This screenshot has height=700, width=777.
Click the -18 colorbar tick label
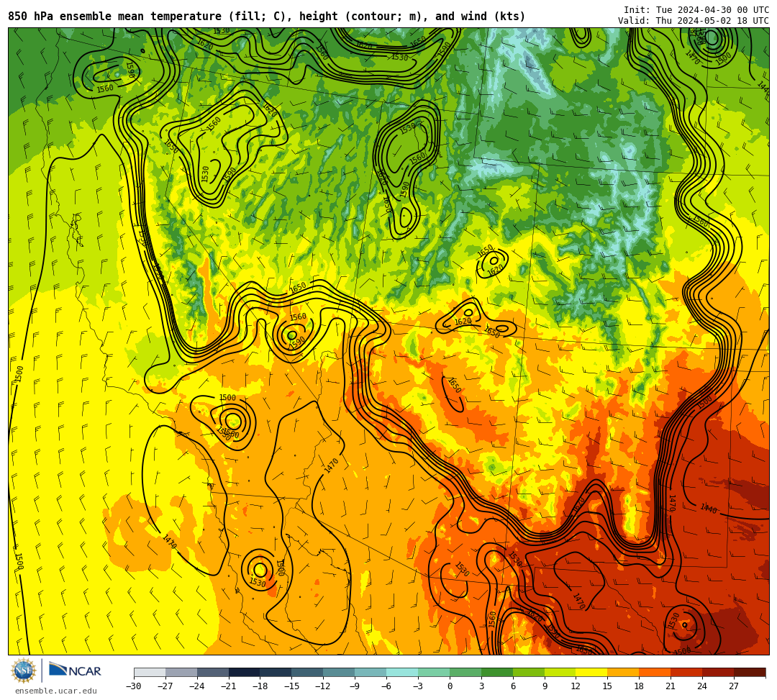260,686
